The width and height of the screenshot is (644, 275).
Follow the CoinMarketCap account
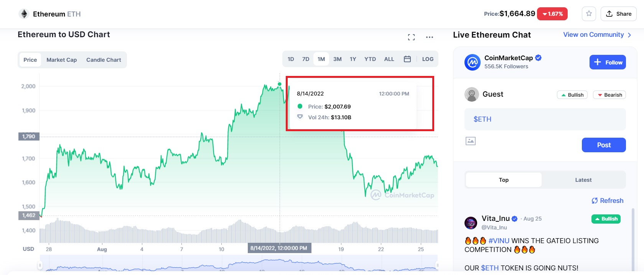pyautogui.click(x=608, y=62)
